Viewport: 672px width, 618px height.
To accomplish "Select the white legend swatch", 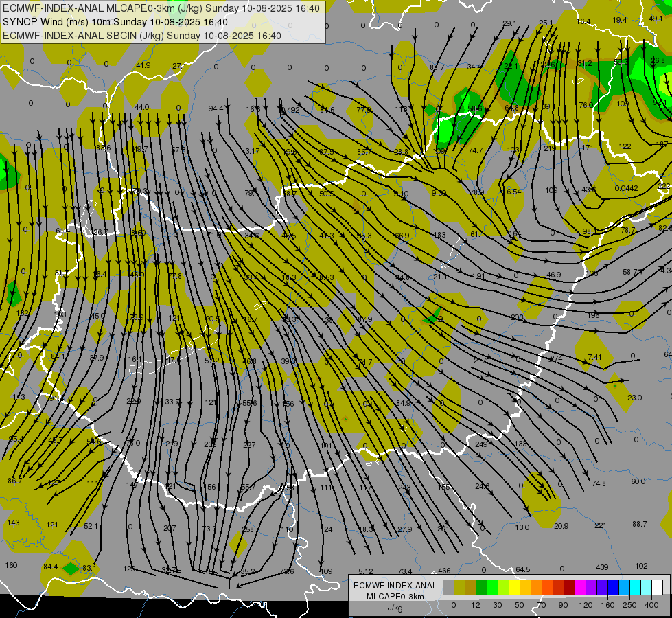I will (x=657, y=587).
